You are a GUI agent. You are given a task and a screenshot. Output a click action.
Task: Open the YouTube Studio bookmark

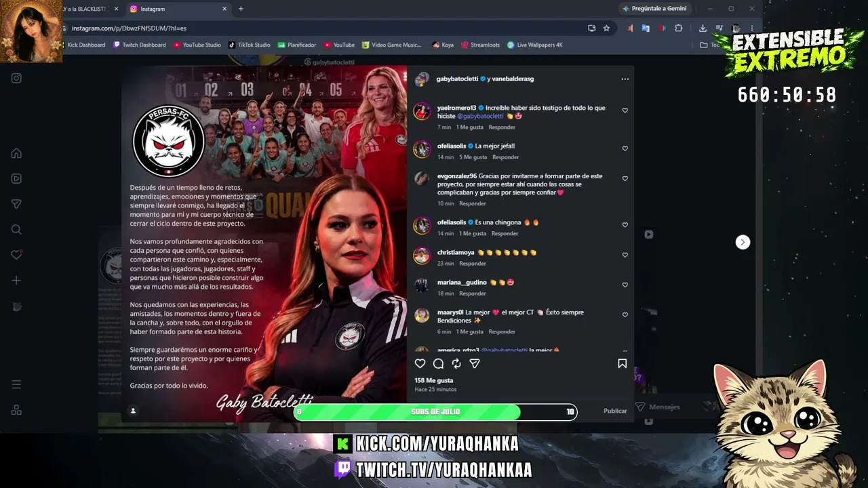[x=197, y=45]
